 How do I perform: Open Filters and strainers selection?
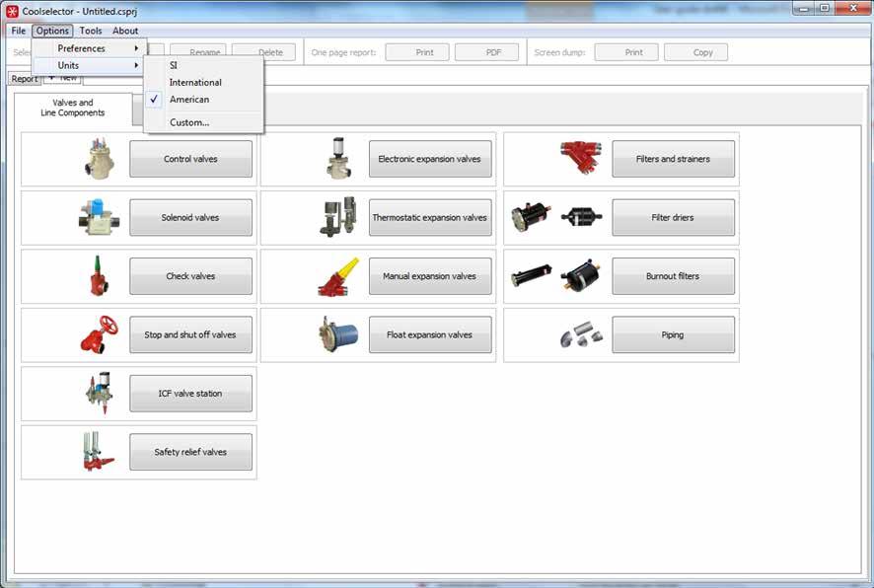(x=674, y=159)
